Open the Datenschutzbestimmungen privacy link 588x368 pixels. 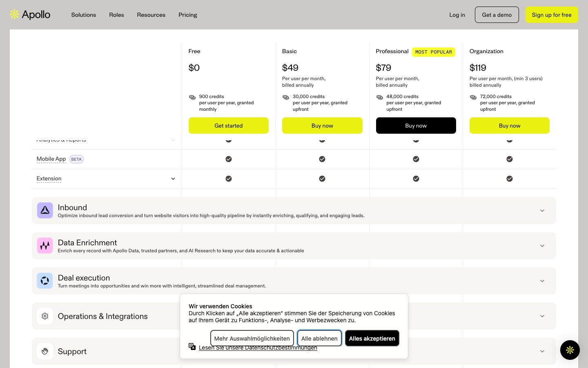pos(258,348)
